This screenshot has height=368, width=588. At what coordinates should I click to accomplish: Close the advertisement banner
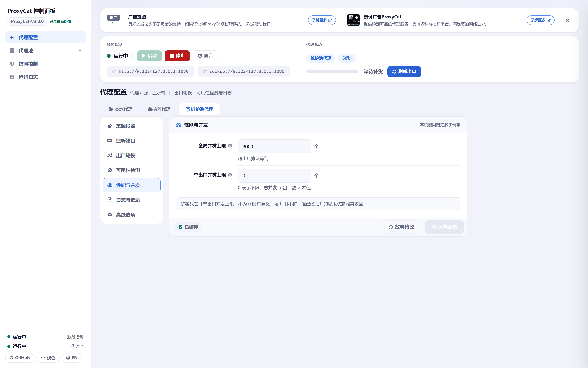pos(567,20)
